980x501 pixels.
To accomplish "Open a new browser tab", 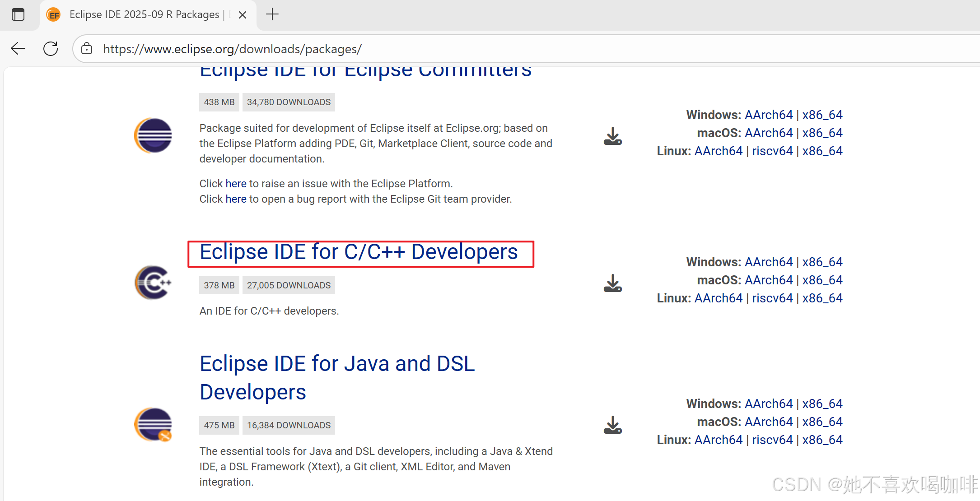I will point(272,14).
